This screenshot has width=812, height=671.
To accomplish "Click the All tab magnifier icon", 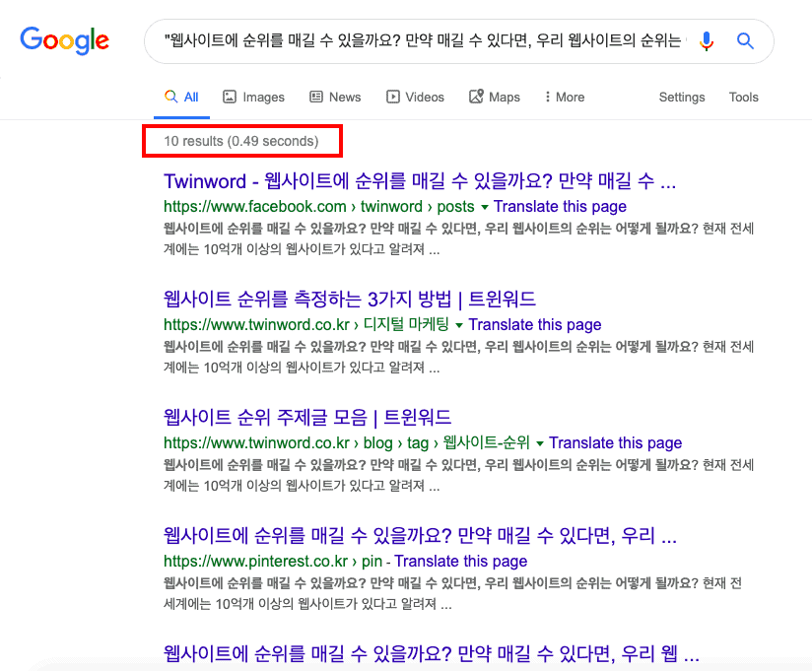I will click(170, 97).
